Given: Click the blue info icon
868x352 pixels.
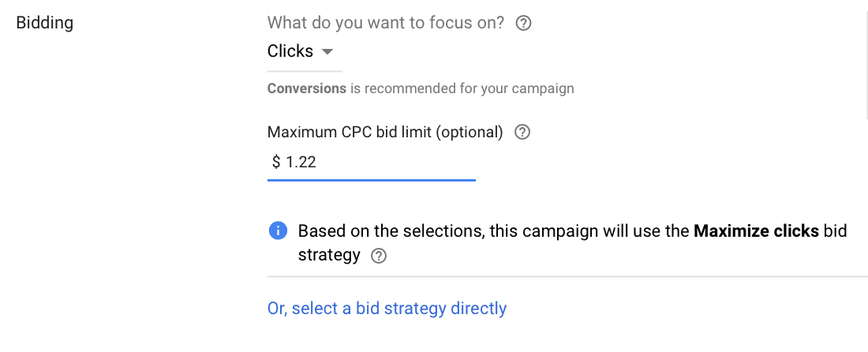Looking at the screenshot, I should (x=278, y=230).
